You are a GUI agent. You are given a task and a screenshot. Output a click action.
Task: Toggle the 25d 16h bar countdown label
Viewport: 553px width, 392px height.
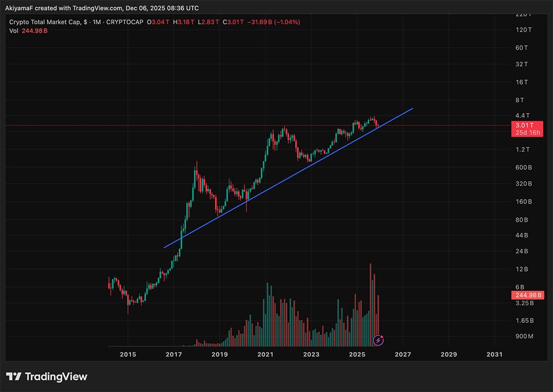[526, 132]
